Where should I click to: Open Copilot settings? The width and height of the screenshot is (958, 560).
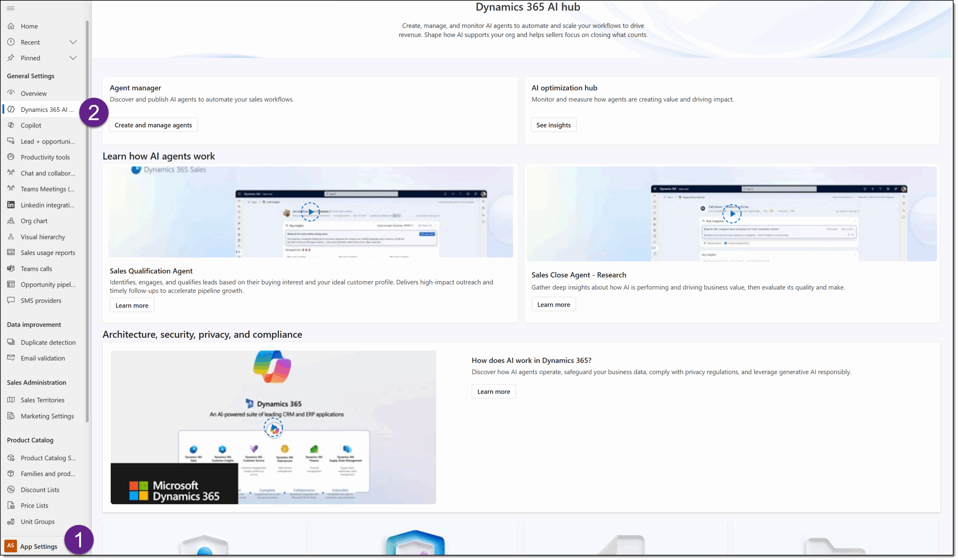click(31, 125)
